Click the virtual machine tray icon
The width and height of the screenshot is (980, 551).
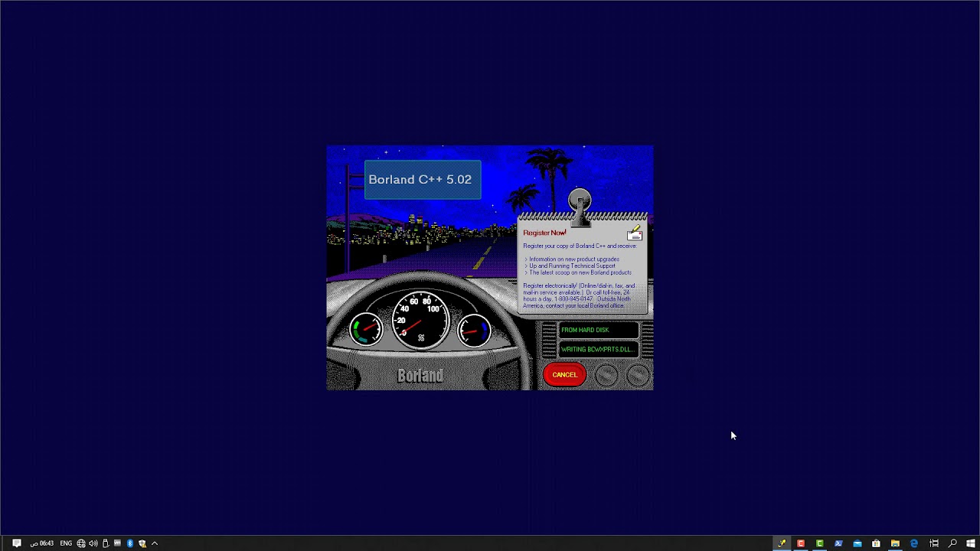[117, 543]
